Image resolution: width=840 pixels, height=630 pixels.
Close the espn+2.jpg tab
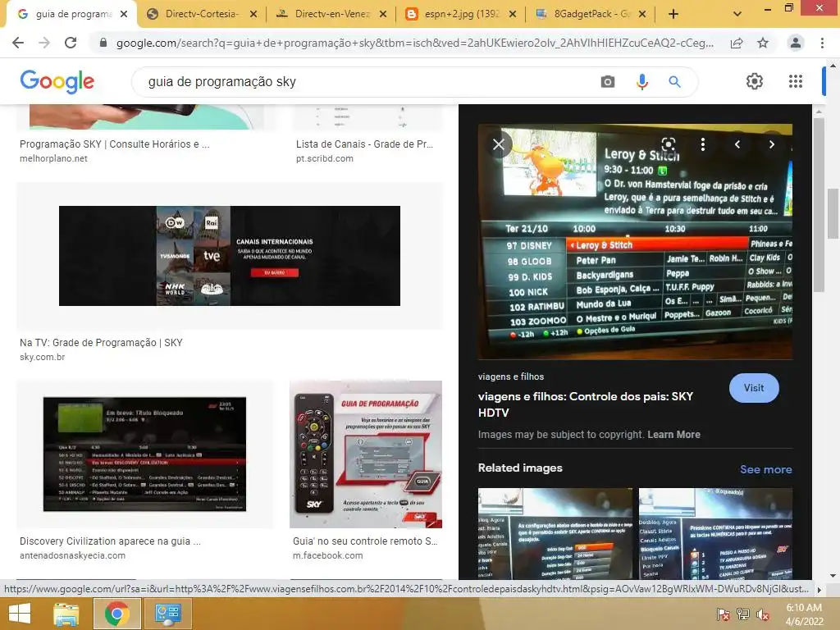pos(513,14)
